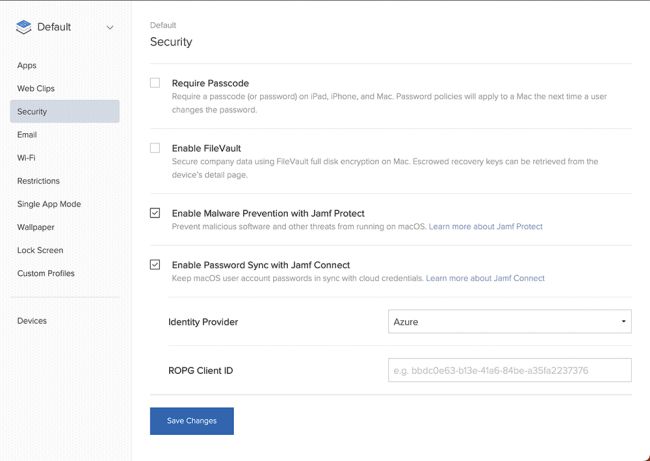Click the ROPG Client ID label
Viewport: 650px width, 461px height.
pyautogui.click(x=201, y=371)
